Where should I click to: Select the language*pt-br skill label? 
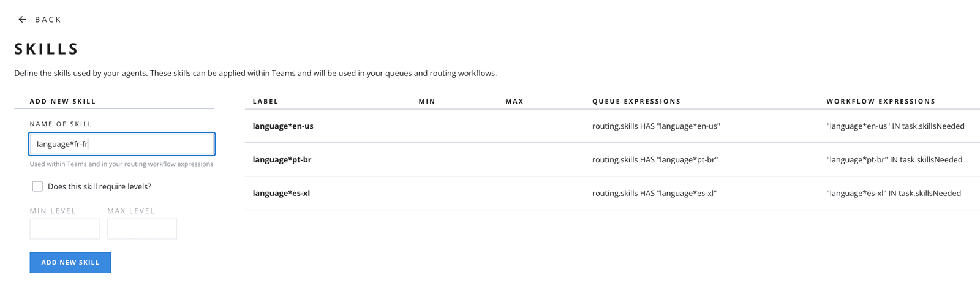click(x=282, y=160)
